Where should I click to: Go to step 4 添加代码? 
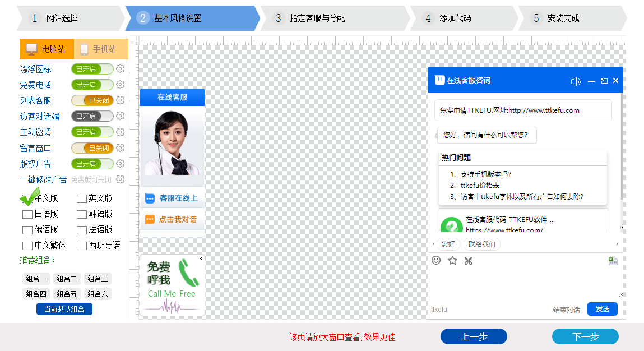click(464, 18)
